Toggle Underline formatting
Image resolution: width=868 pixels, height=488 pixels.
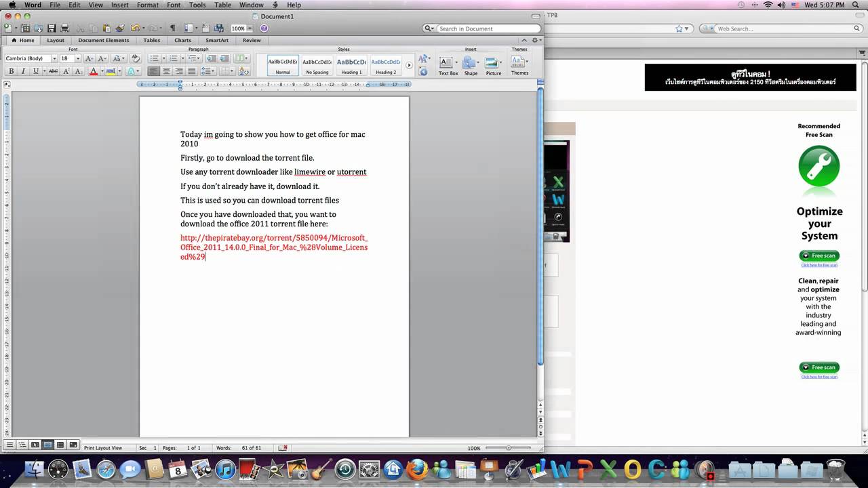point(36,71)
